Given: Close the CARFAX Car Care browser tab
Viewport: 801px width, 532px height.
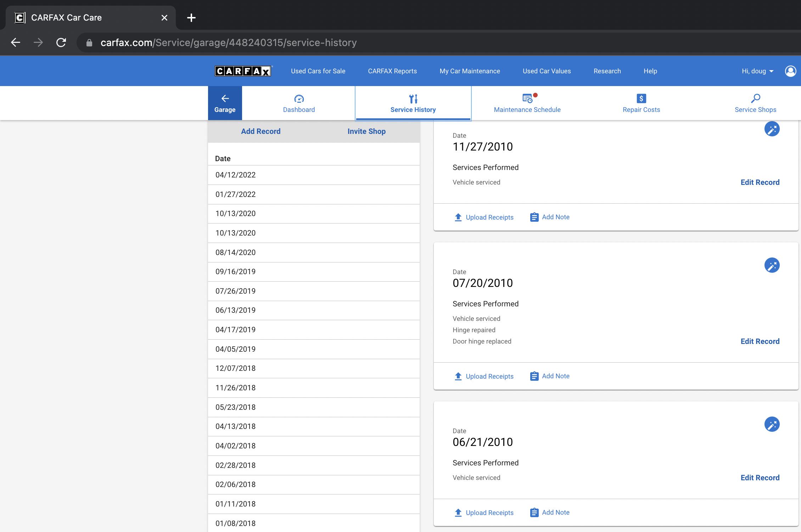Looking at the screenshot, I should pyautogui.click(x=164, y=18).
